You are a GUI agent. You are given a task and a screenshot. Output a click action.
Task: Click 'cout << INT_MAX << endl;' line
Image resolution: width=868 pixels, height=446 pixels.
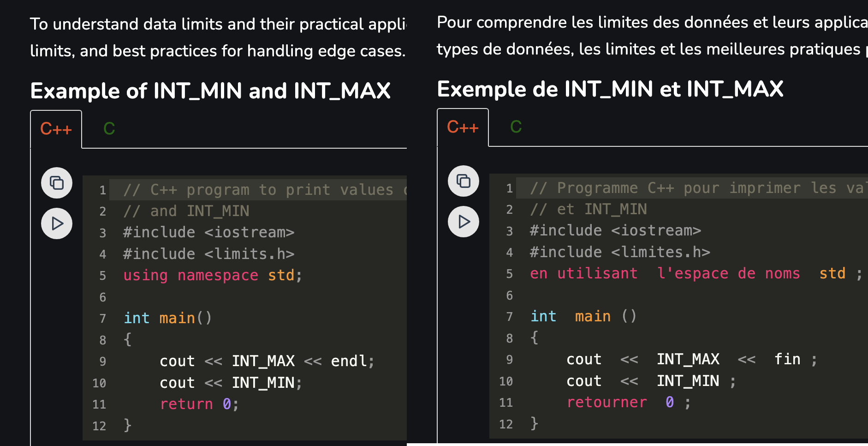pos(267,361)
